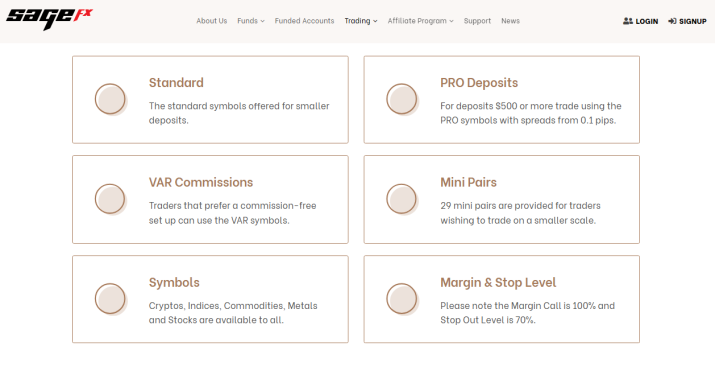Click the circle icon beside VAR Commissions
This screenshot has width=715, height=379.
[x=110, y=199]
